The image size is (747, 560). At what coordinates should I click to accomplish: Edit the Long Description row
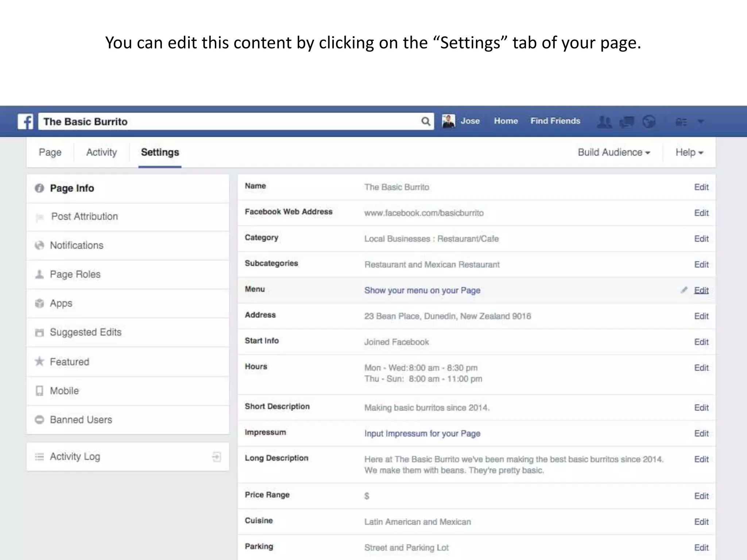coord(701,459)
